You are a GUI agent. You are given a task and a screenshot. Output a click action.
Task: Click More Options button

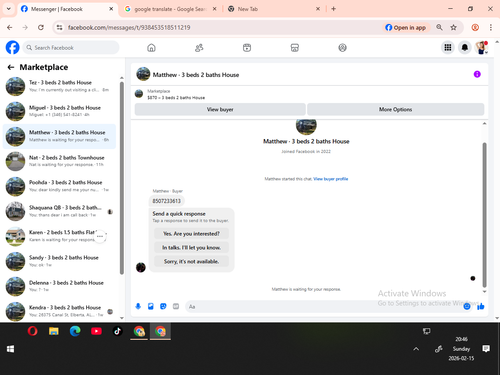[x=395, y=109]
